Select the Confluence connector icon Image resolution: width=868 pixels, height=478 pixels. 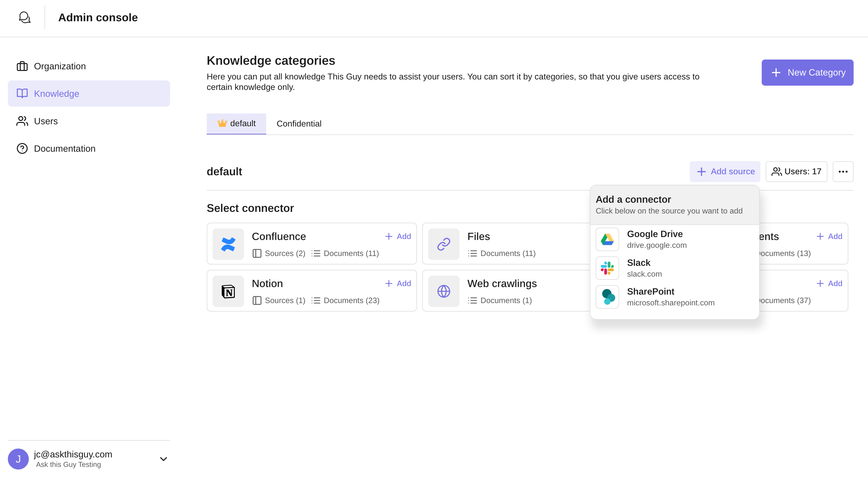click(228, 244)
